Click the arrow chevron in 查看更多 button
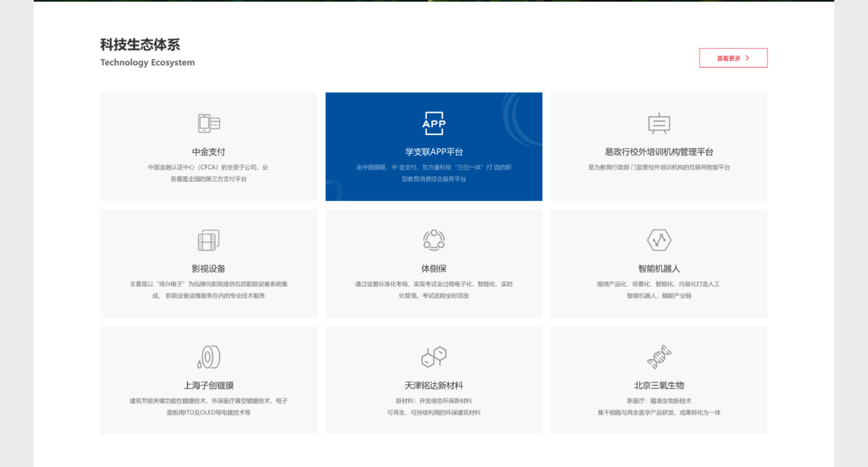 click(747, 58)
